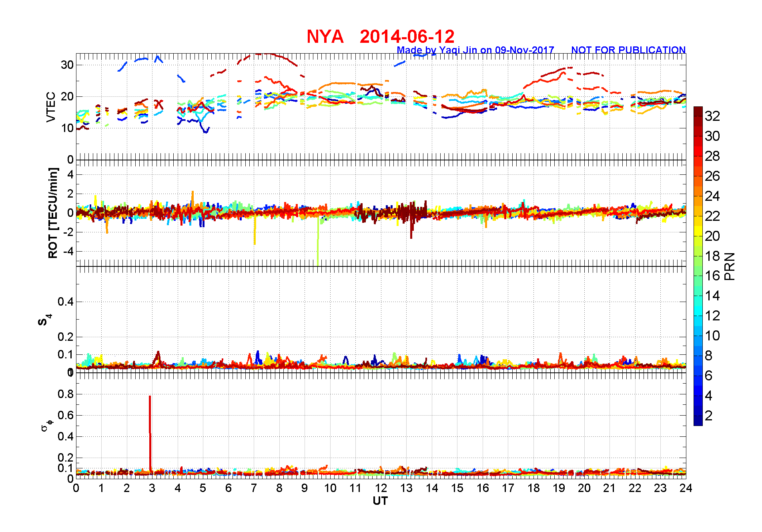The image size is (762, 532).
Task: Click ROT y-axis tick label -4
Action: (x=68, y=252)
